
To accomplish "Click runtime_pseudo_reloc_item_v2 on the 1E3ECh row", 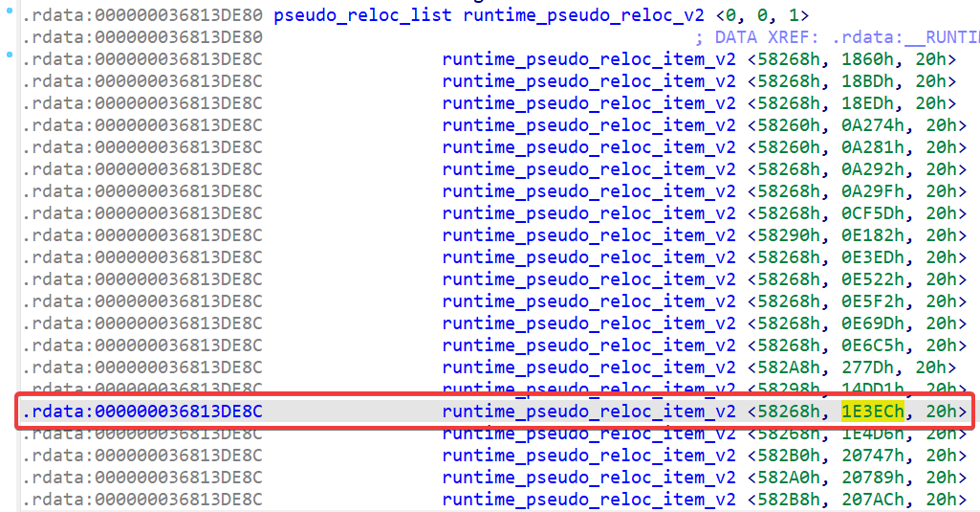I will pyautogui.click(x=589, y=412).
